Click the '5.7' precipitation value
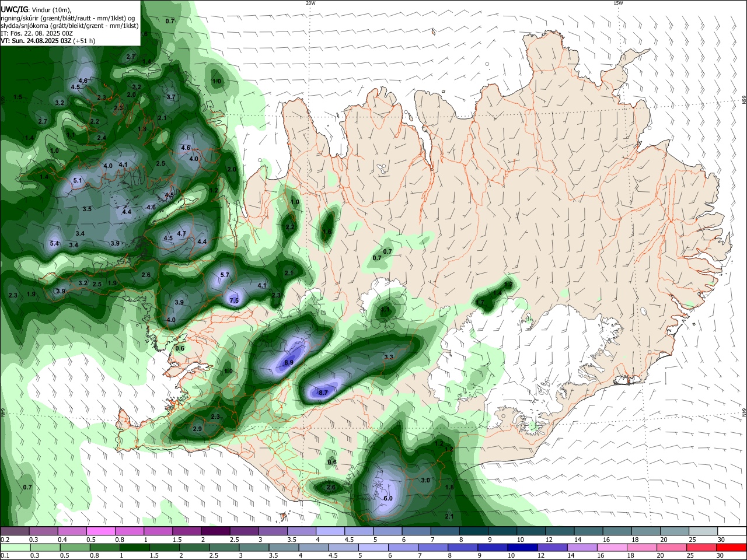 tap(225, 275)
